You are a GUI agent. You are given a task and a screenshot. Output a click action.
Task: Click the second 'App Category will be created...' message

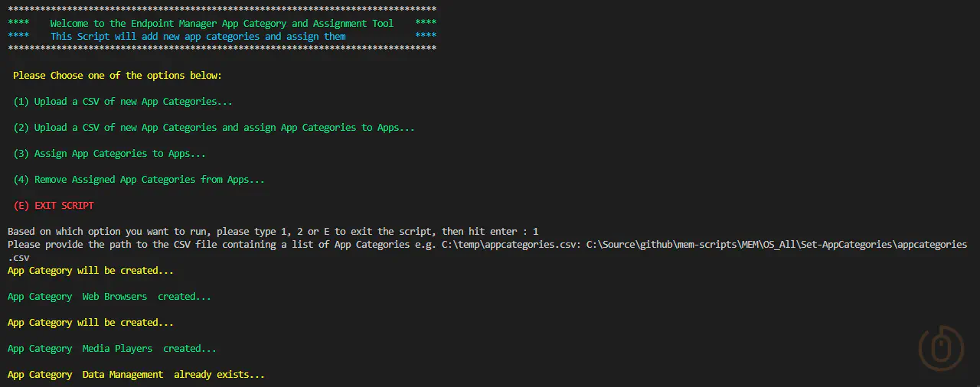[x=90, y=323]
